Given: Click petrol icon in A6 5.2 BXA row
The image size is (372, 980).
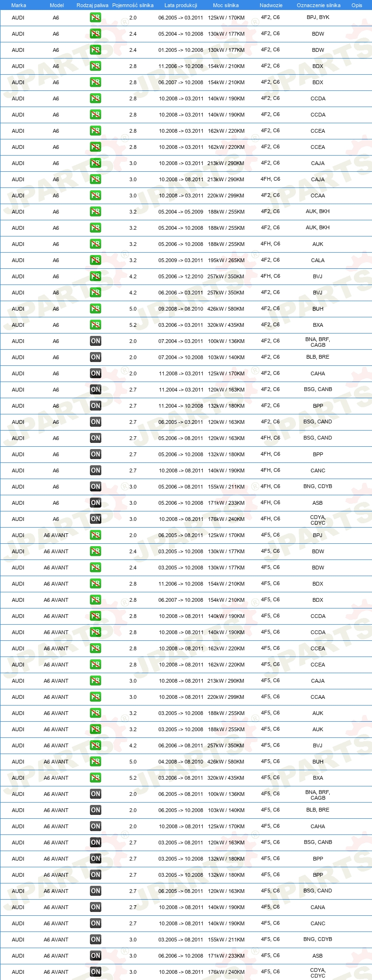Looking at the screenshot, I should (95, 325).
